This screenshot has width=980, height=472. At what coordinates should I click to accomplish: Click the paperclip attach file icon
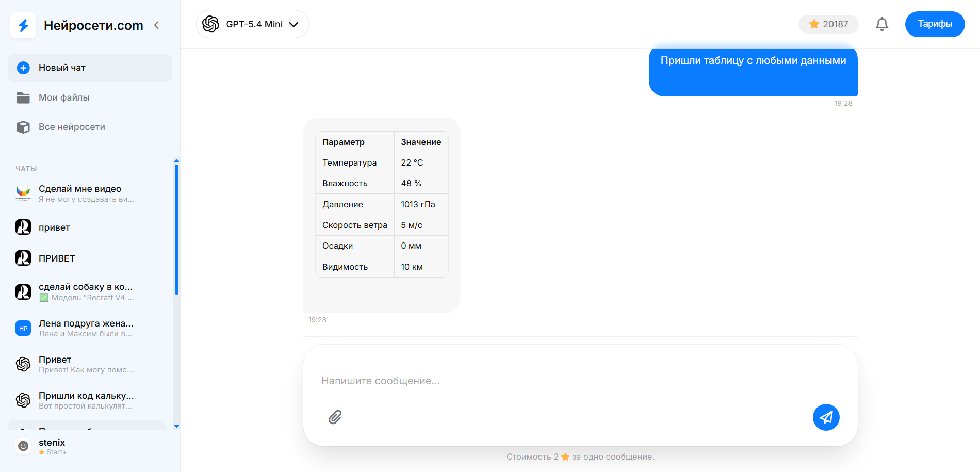pyautogui.click(x=335, y=417)
